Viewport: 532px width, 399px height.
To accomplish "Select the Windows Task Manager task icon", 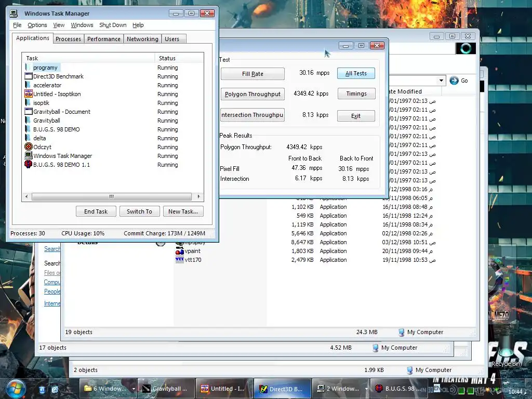I will (29, 155).
